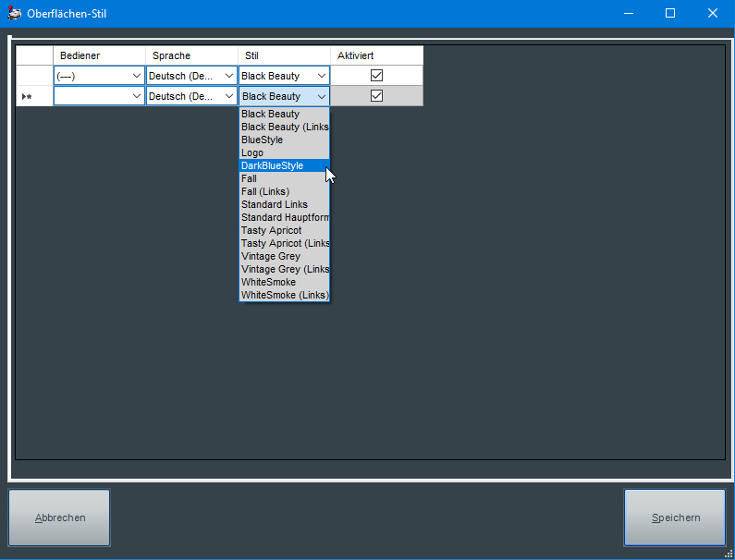Click the Stil column header
The width and height of the screenshot is (735, 560).
click(284, 55)
